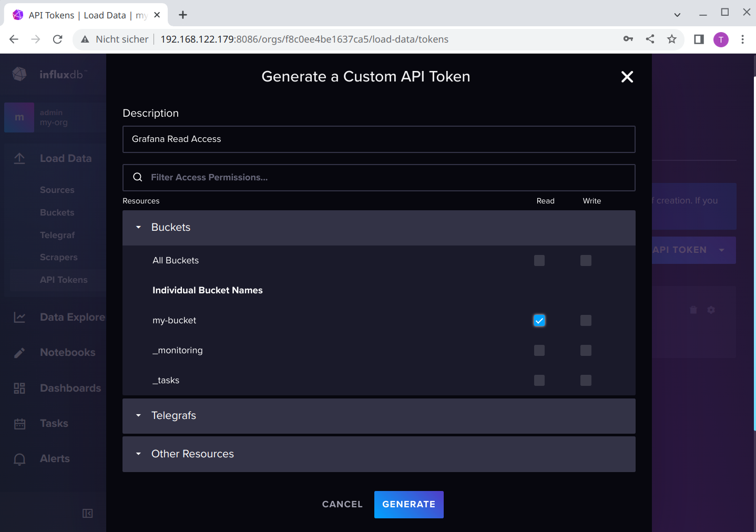This screenshot has height=532, width=756.
Task: Click the Notebooks sidebar label
Action: [x=68, y=353]
